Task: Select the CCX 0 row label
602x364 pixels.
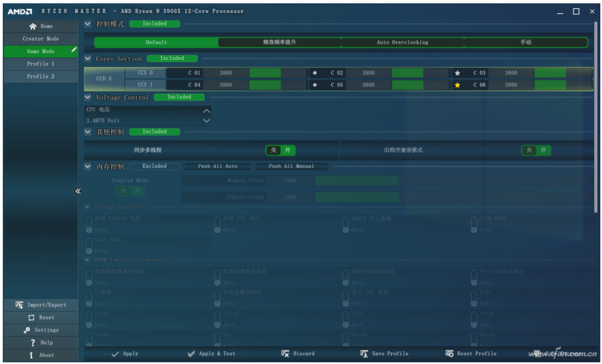Action: 145,72
